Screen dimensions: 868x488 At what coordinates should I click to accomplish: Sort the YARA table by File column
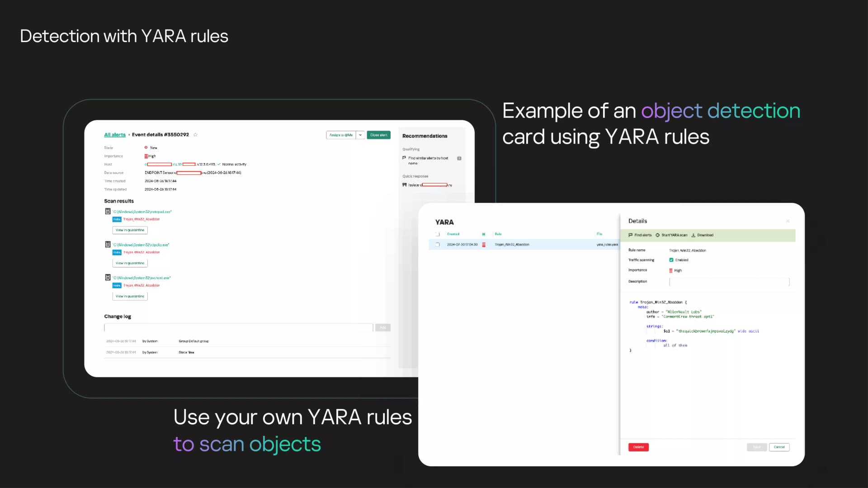(x=599, y=234)
